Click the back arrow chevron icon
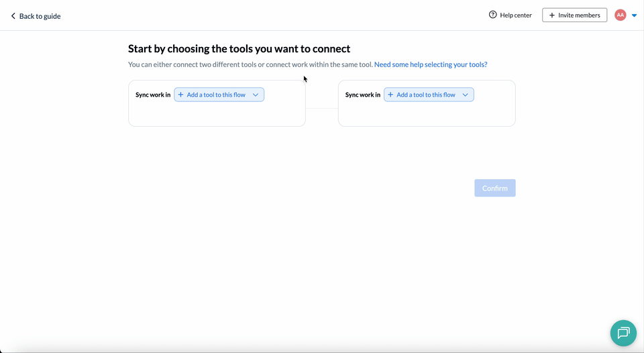The height and width of the screenshot is (353, 644). click(13, 16)
